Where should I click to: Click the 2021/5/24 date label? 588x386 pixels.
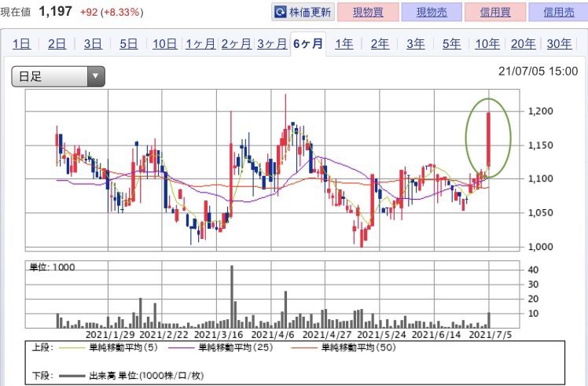click(382, 335)
